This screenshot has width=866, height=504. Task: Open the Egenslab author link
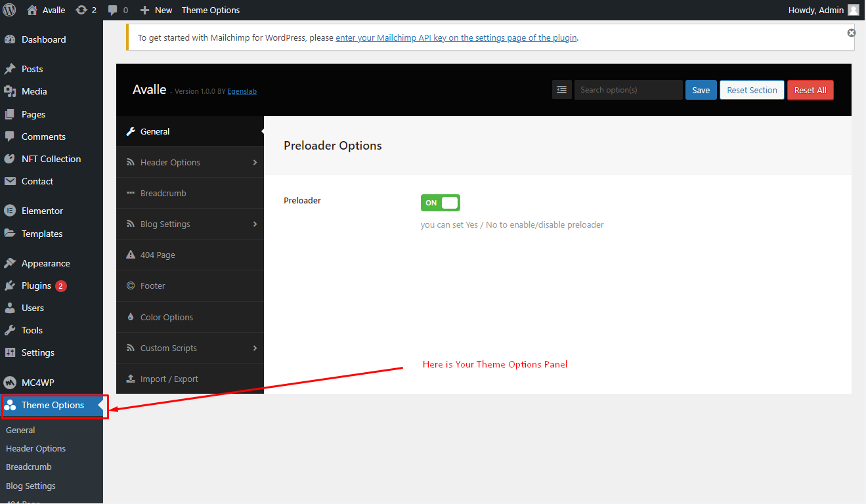[242, 91]
